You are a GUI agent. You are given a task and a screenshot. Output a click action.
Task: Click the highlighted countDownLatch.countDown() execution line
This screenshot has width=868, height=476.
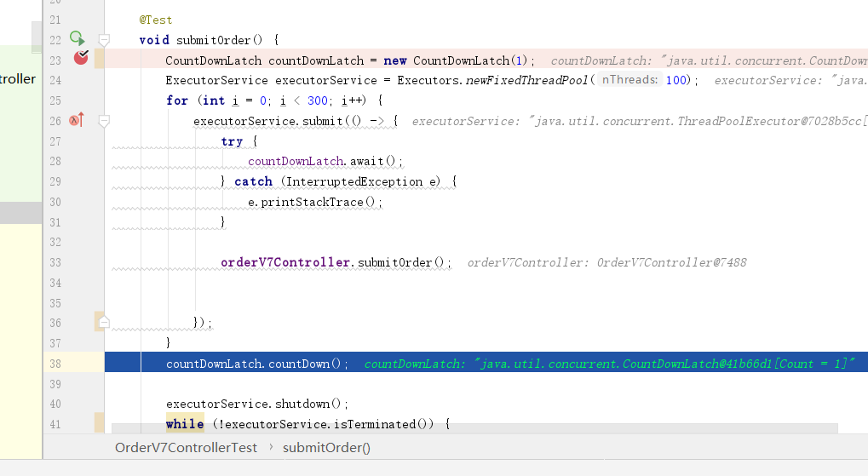257,364
